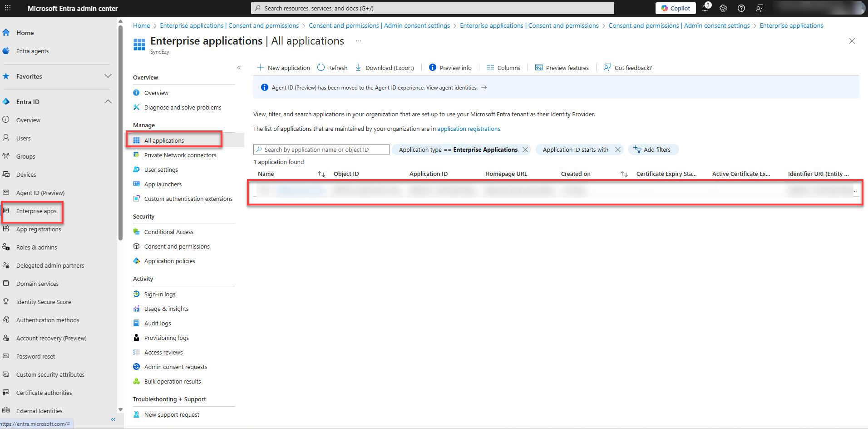Click the help question mark icon
The height and width of the screenshot is (429, 868).
point(741,8)
